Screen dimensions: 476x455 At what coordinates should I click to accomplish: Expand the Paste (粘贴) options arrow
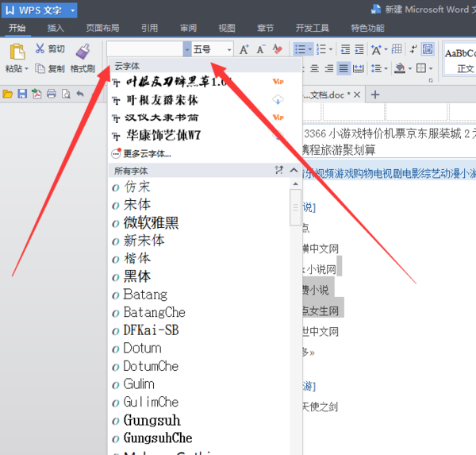click(26, 69)
